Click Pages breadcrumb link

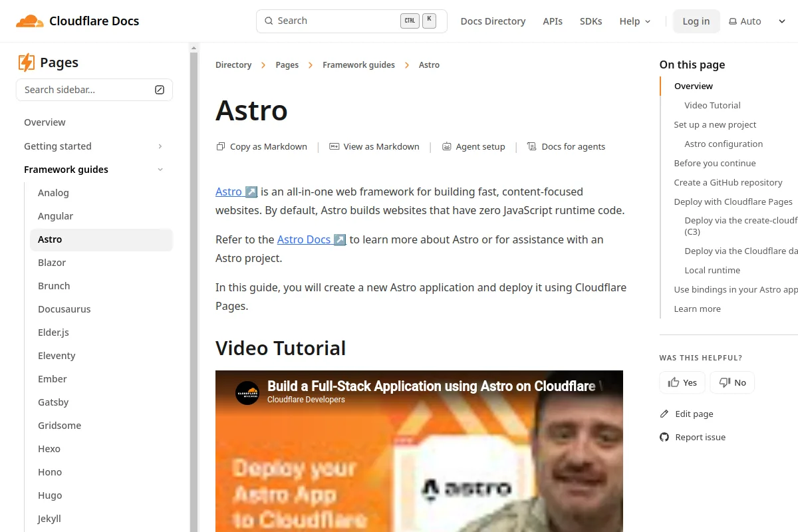(x=287, y=65)
